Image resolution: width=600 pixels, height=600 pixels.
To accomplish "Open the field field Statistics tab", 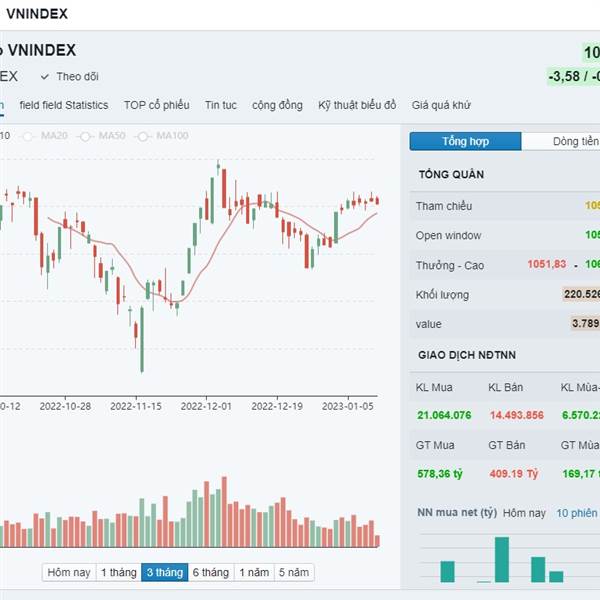I will point(64,105).
